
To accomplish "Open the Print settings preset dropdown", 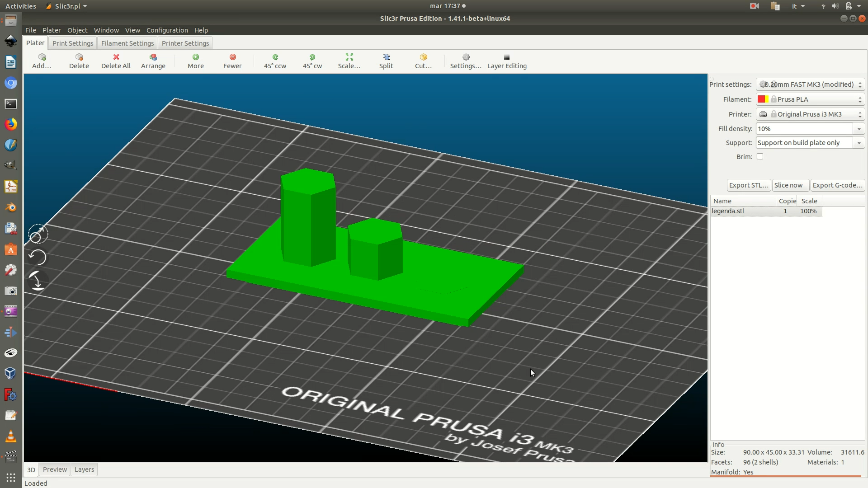I will tap(810, 84).
